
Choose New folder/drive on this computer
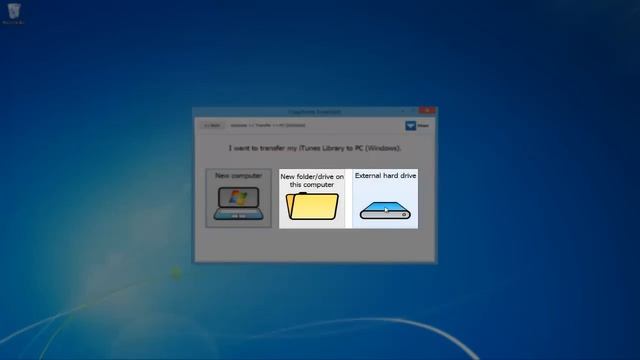[312, 198]
